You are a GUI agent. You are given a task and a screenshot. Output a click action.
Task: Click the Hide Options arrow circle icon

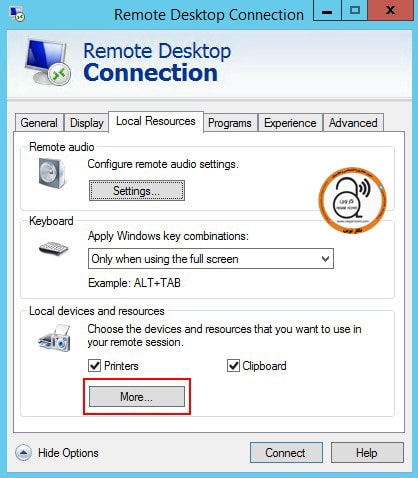pos(23,453)
